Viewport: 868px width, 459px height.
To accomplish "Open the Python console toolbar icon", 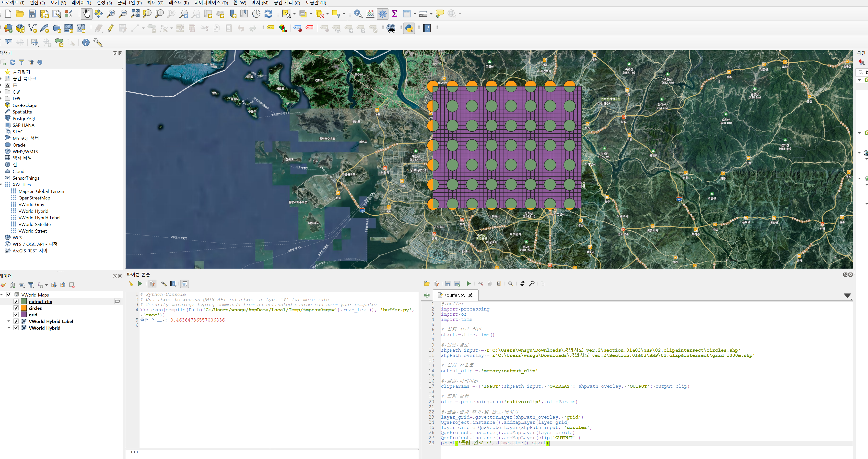I will tap(409, 28).
